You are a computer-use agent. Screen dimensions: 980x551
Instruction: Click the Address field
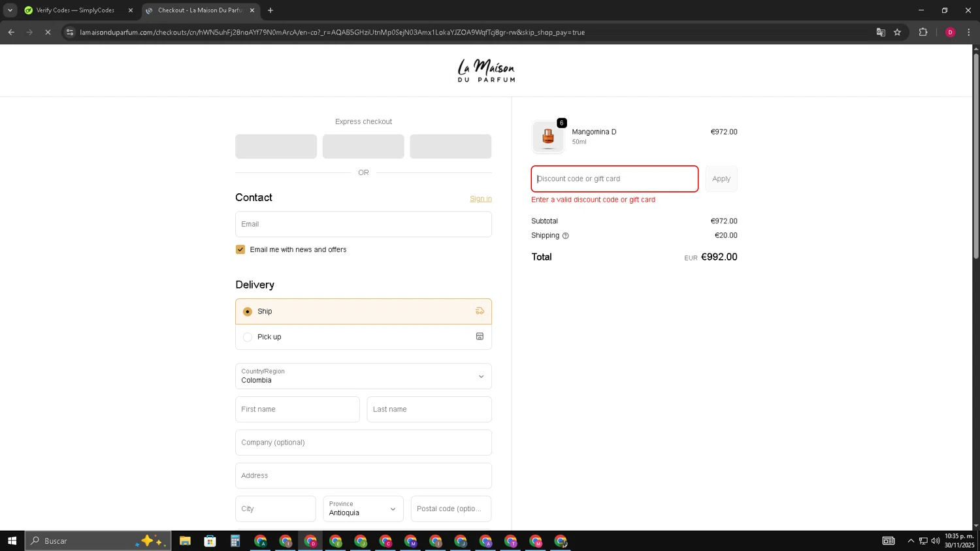pos(363,476)
